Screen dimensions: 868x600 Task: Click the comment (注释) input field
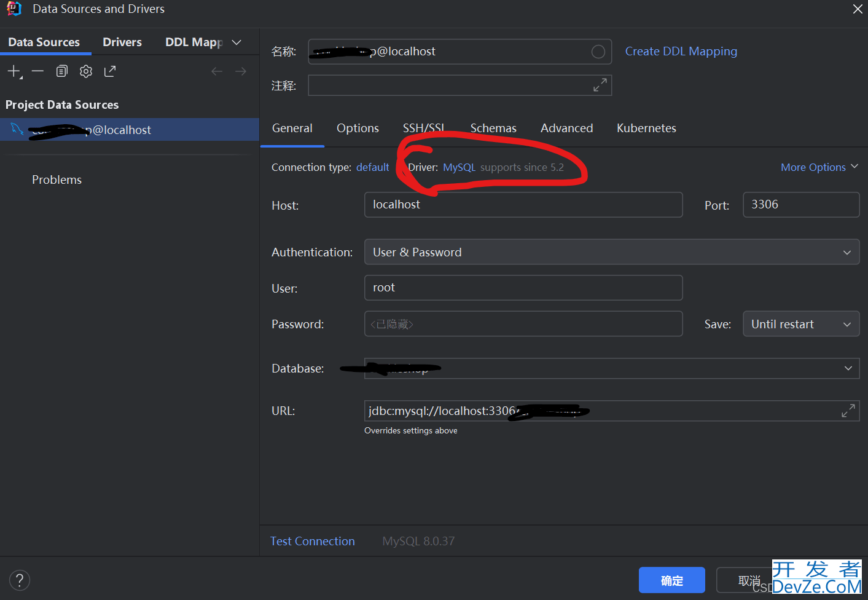pyautogui.click(x=460, y=85)
